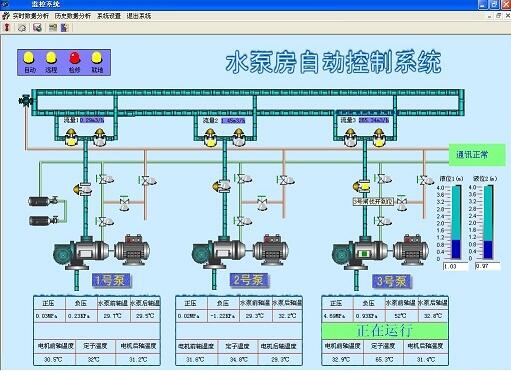Click the 液位1 level gauge bar
The height and width of the screenshot is (371, 511).
click(x=456, y=222)
